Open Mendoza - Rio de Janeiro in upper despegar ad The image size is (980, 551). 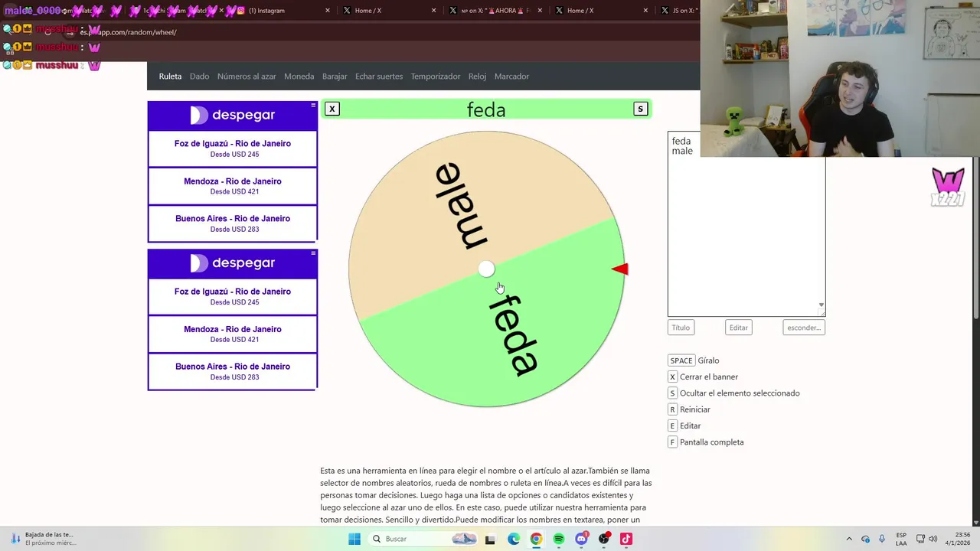232,186
